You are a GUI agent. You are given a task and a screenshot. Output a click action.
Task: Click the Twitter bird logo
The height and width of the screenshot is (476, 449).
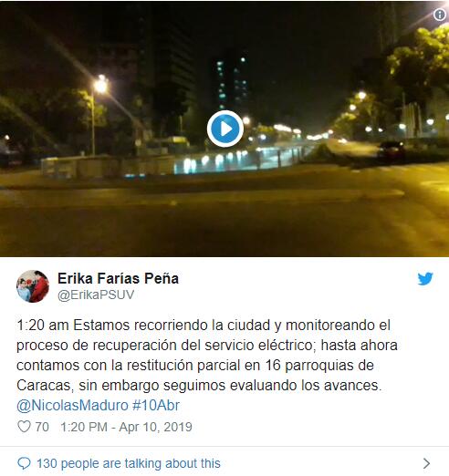point(425,279)
